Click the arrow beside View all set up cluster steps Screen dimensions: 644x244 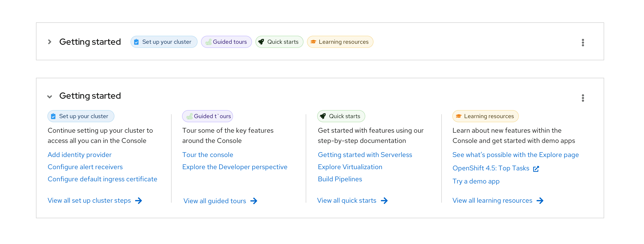click(139, 200)
